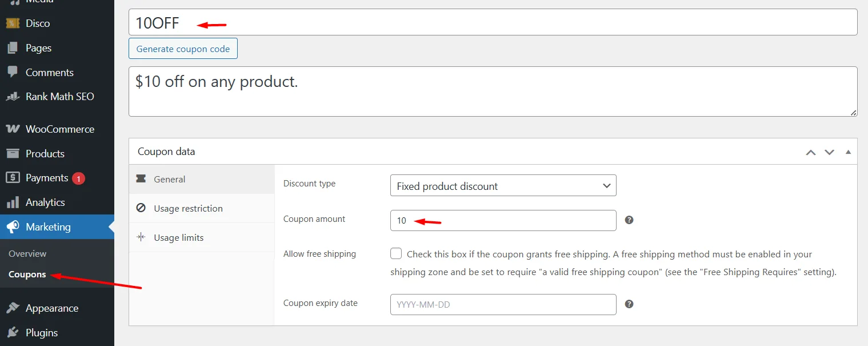Screen dimensions: 868x346
Task: Click help icon beside Coupon amount
Action: point(629,220)
